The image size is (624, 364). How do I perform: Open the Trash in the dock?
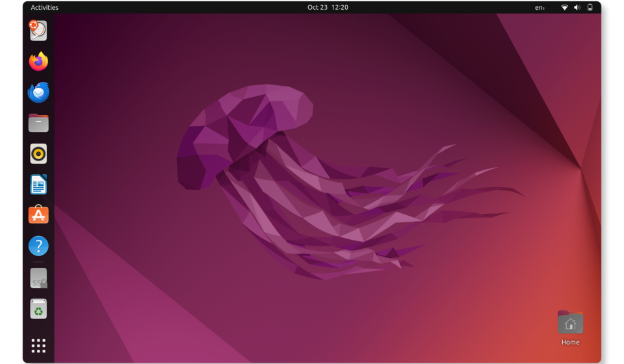coord(38,309)
